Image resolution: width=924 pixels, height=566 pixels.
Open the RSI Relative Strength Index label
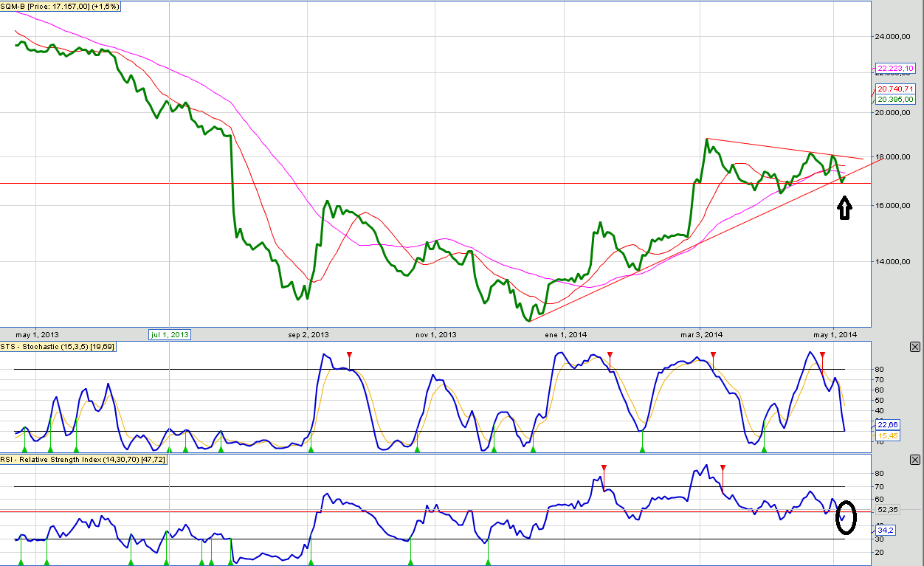[x=83, y=459]
